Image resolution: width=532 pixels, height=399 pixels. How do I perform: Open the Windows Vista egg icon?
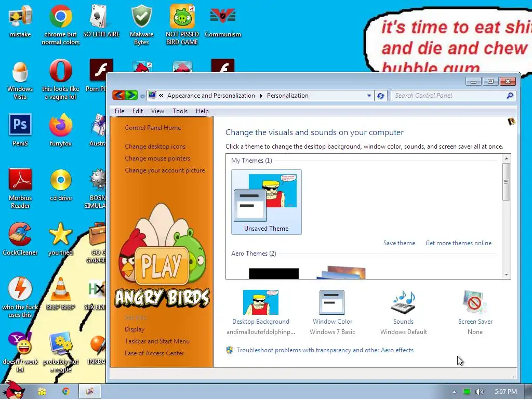20,79
